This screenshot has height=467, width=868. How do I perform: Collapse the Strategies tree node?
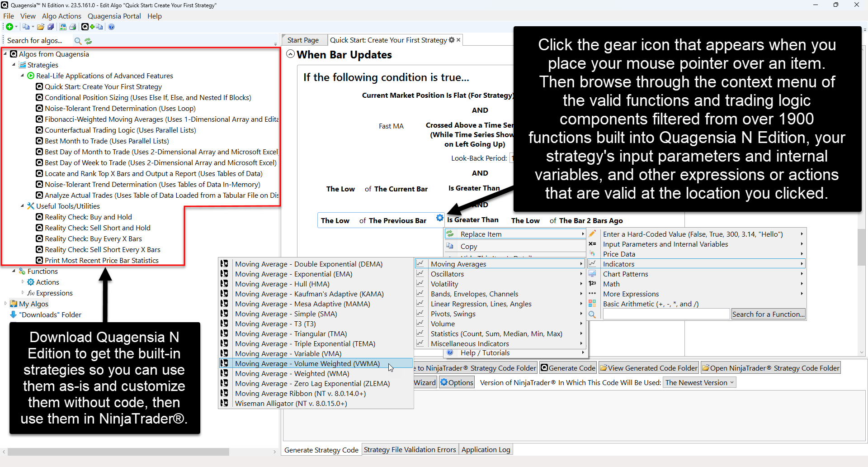[x=14, y=65]
